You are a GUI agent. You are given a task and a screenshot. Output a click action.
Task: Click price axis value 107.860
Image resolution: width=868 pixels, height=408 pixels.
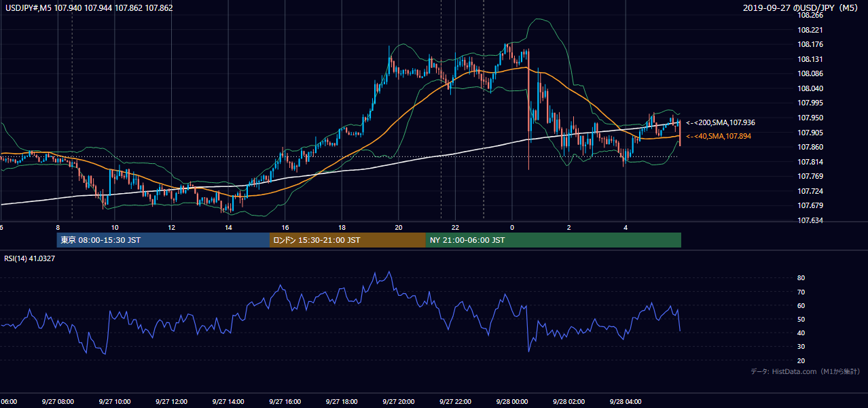(810, 147)
